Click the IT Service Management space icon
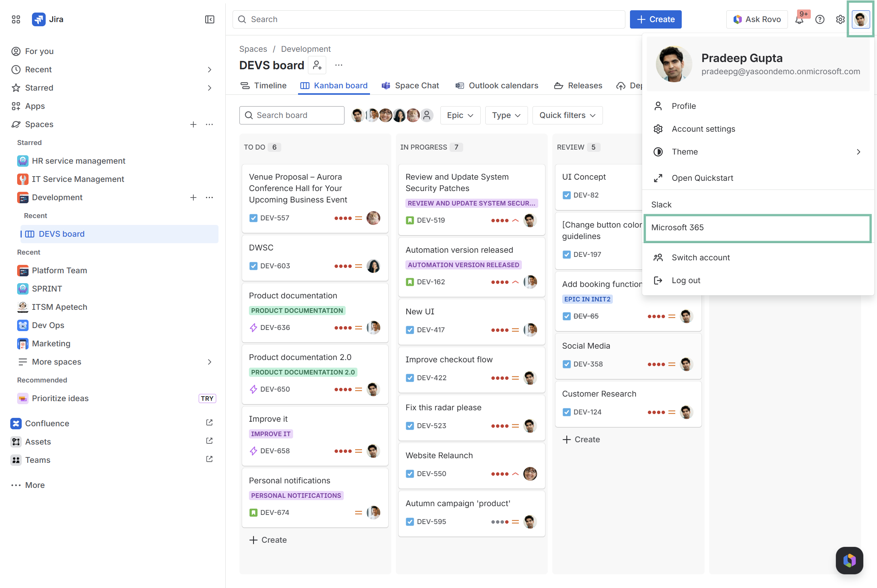 pyautogui.click(x=23, y=179)
